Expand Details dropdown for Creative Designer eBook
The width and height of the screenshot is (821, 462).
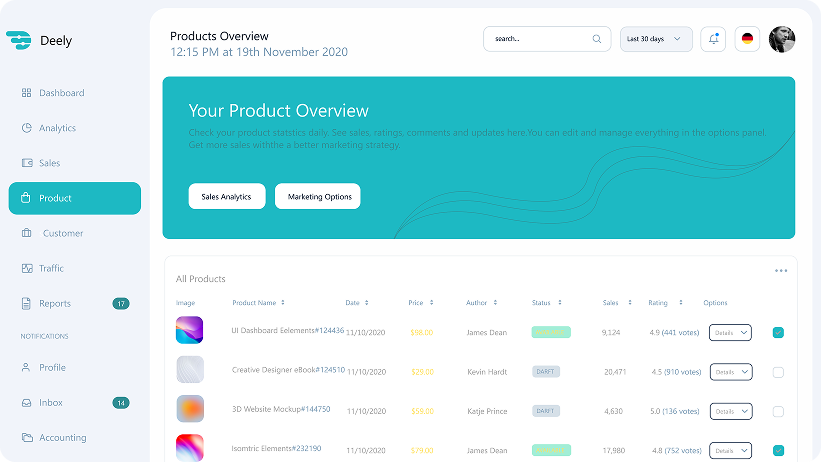click(731, 372)
